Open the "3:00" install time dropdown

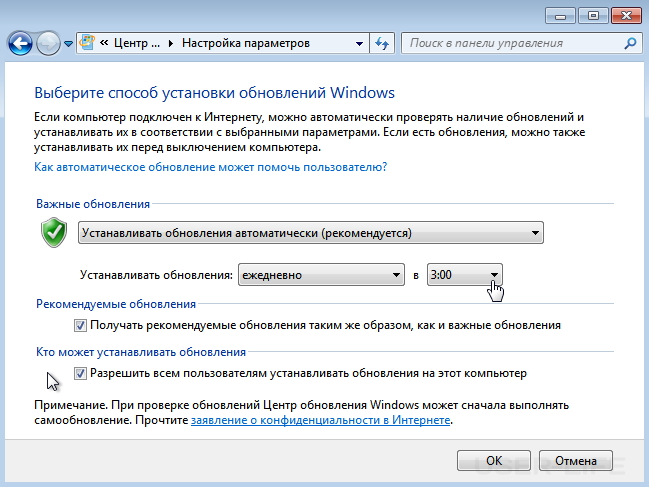(x=465, y=275)
